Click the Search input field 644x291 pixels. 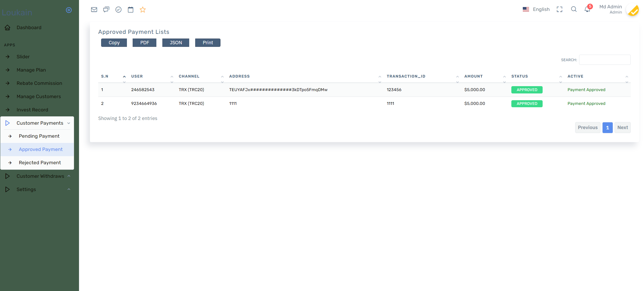click(605, 60)
